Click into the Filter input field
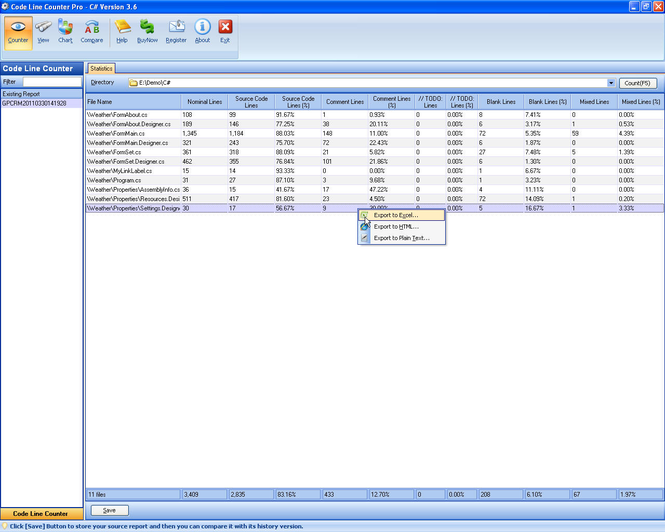 [x=52, y=81]
